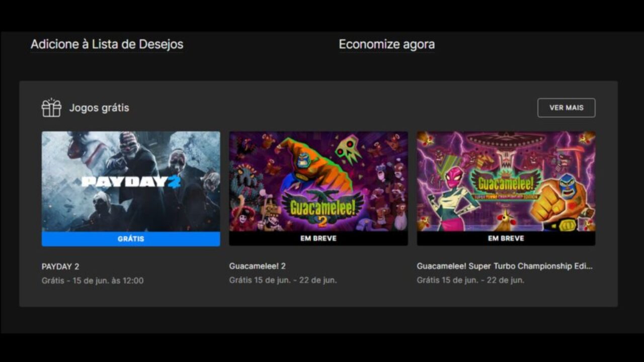Click the gift box icon beside Jogos grátis
This screenshot has height=362, width=644.
(51, 108)
